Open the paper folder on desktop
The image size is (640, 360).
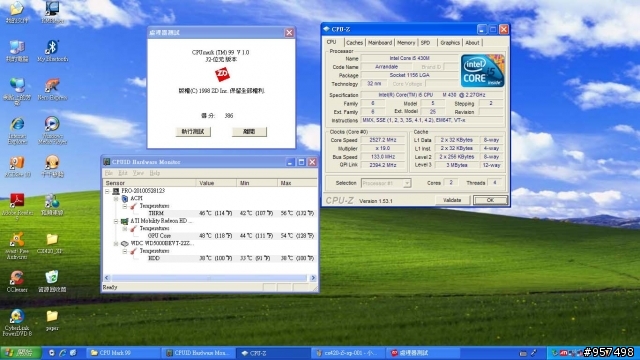click(x=52, y=320)
